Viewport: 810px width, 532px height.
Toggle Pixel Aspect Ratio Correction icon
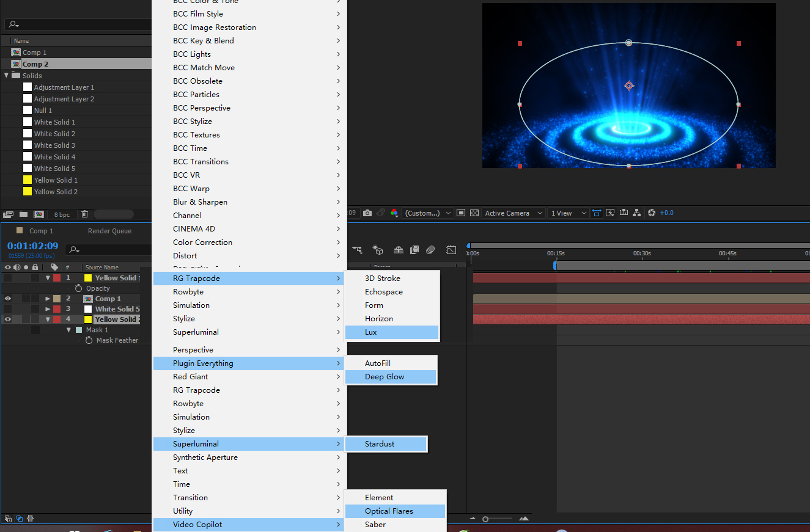click(597, 213)
